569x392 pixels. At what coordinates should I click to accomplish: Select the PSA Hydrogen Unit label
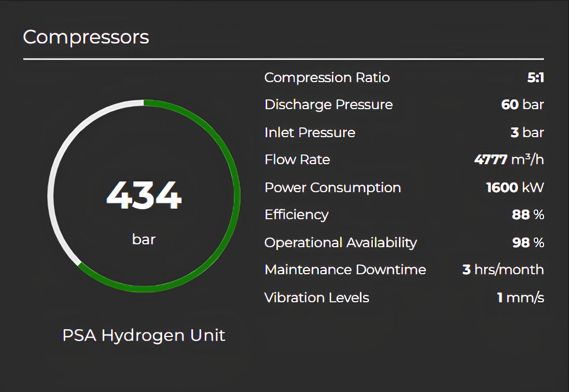tap(144, 335)
